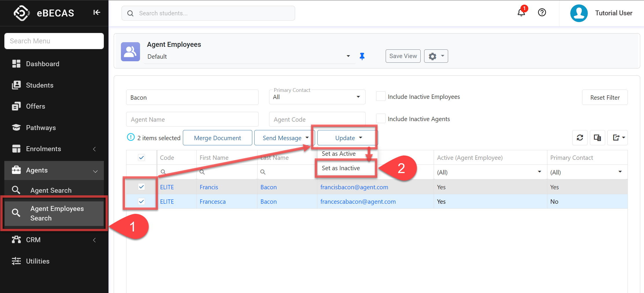Open the Send Message dropdown
The height and width of the screenshot is (293, 644).
(x=285, y=138)
